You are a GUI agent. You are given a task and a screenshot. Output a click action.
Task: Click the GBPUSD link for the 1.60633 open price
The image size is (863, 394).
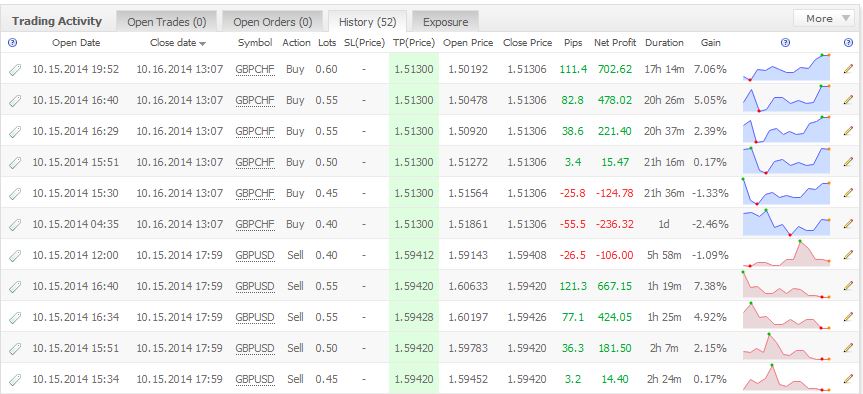[x=254, y=286]
